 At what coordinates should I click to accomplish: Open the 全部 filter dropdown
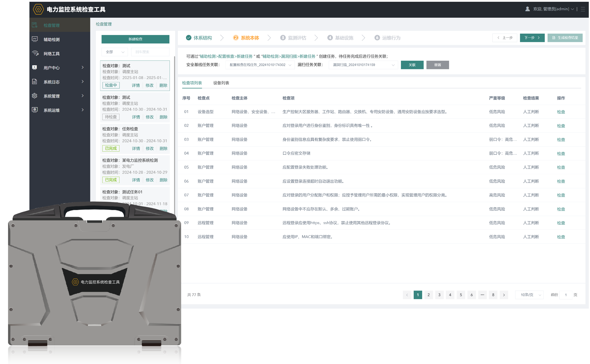(x=115, y=52)
